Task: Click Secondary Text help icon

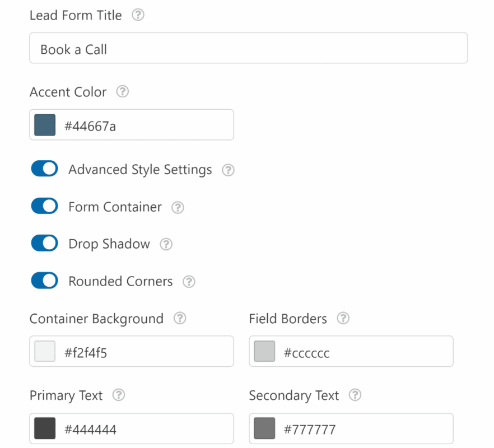Action: click(x=355, y=395)
